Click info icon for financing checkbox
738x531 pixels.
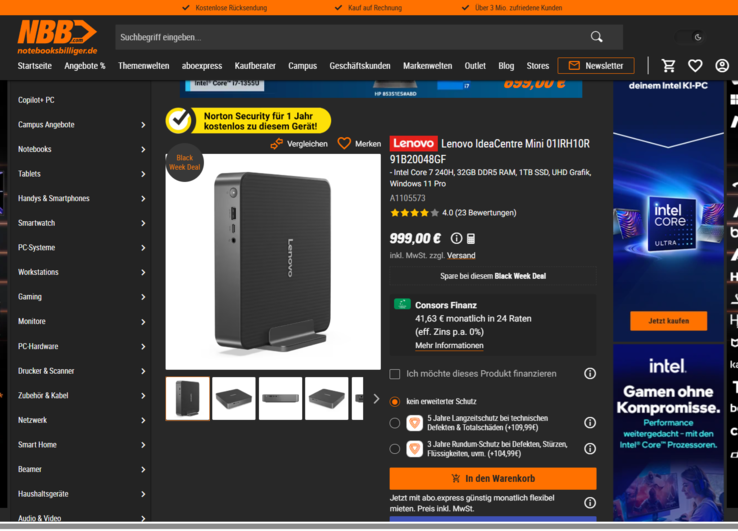[x=590, y=374]
